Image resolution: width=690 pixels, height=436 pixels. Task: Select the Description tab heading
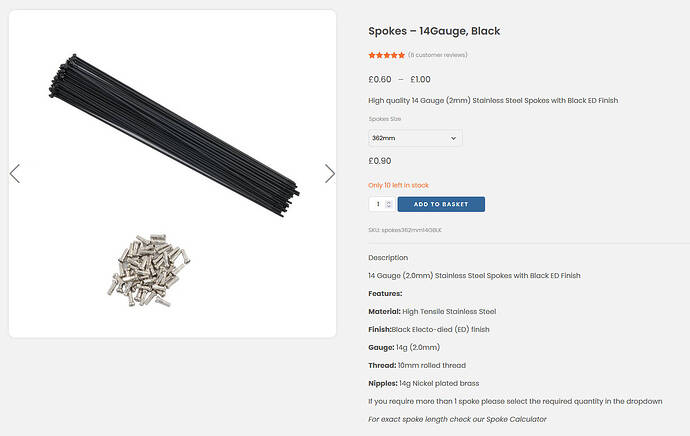tap(388, 257)
